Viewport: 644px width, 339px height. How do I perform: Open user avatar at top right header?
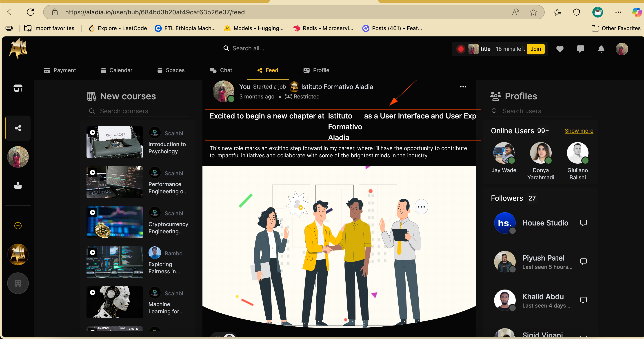(622, 49)
